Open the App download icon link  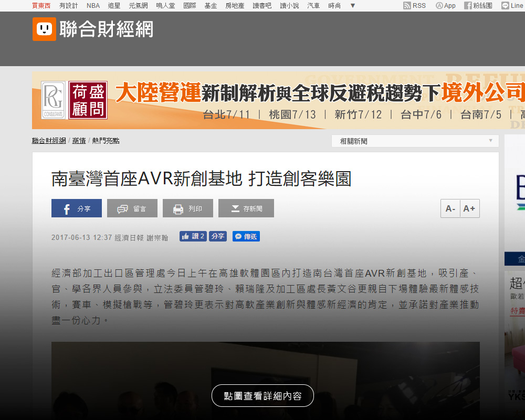pos(439,5)
